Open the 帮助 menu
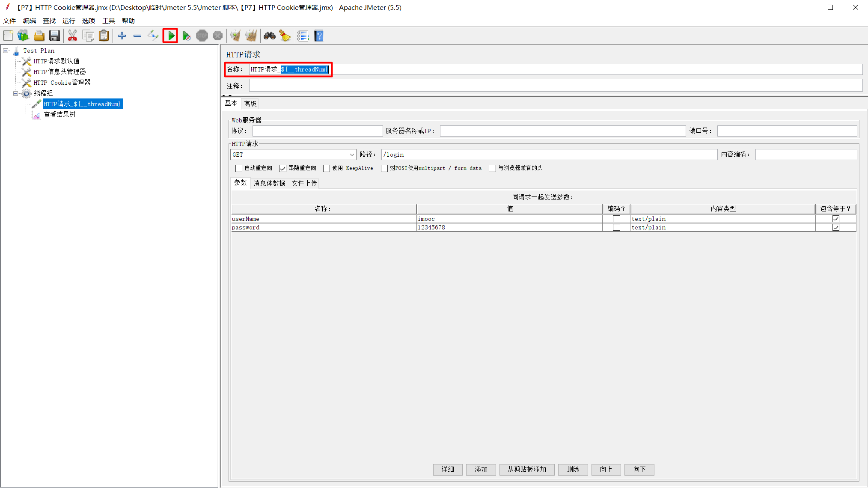 (128, 21)
